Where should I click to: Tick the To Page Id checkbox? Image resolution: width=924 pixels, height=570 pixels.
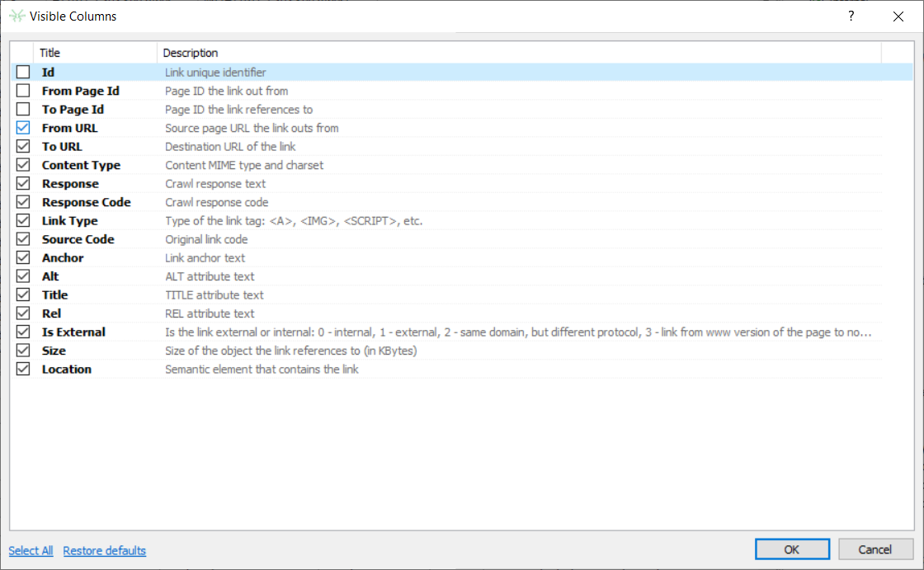tap(23, 110)
